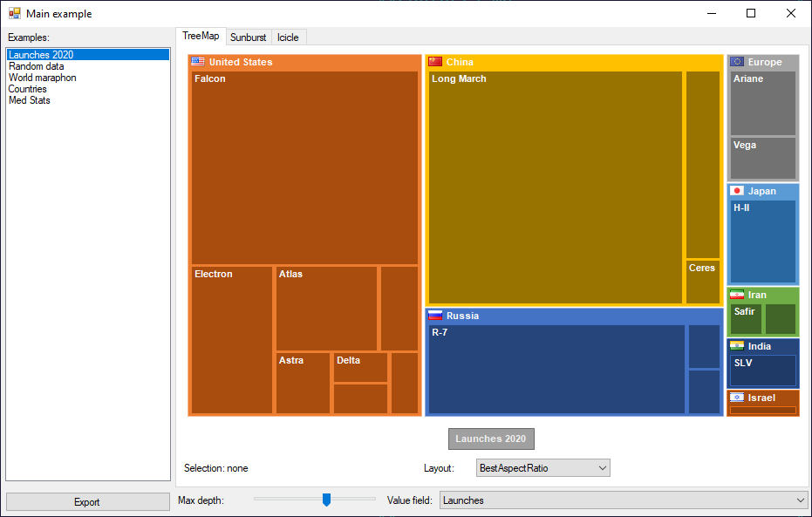The image size is (812, 517).
Task: Switch to the Icicle tab
Action: pos(288,37)
